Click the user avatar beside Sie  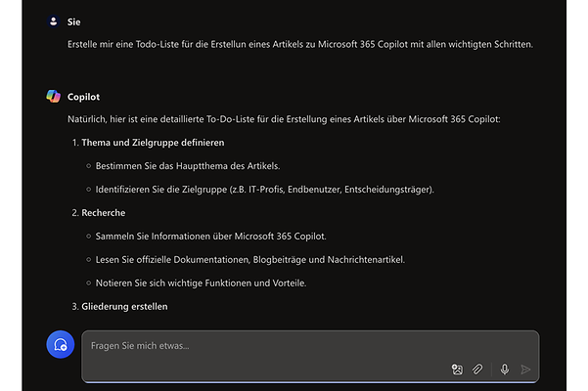(x=53, y=21)
